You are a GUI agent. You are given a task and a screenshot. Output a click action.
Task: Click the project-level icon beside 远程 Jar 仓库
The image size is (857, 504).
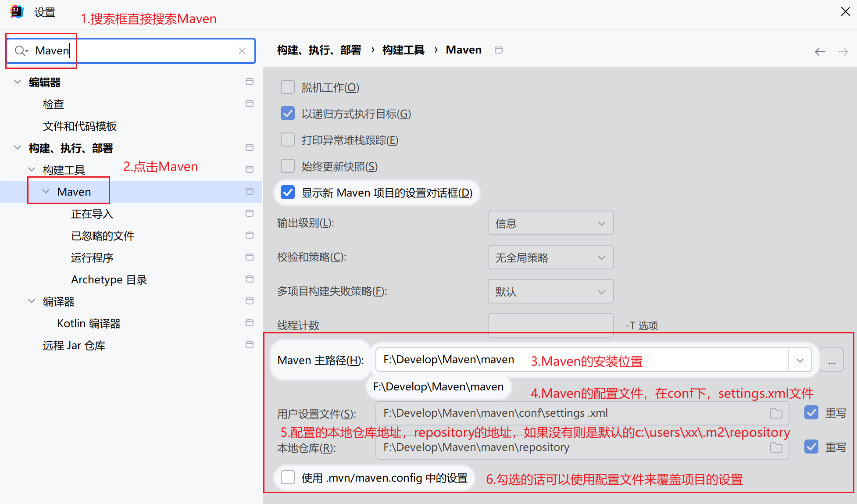coord(250,345)
